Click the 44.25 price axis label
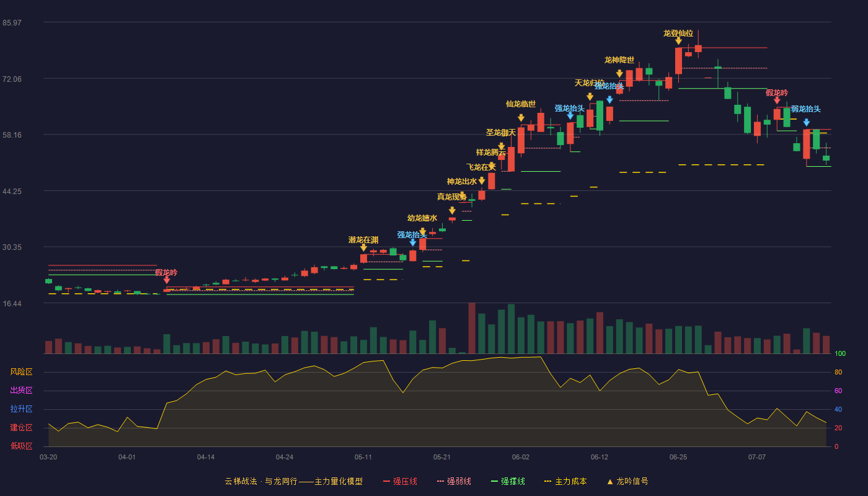868x496 pixels. (x=12, y=191)
